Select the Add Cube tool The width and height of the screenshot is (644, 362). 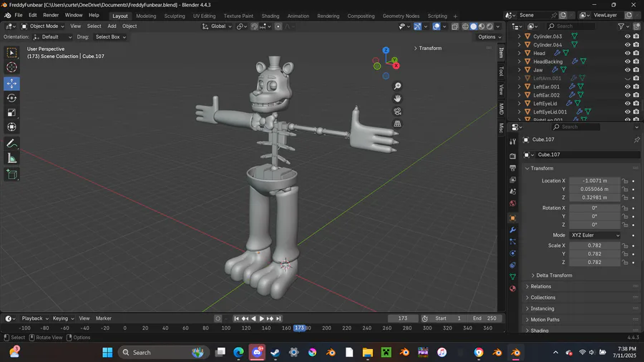pyautogui.click(x=11, y=175)
